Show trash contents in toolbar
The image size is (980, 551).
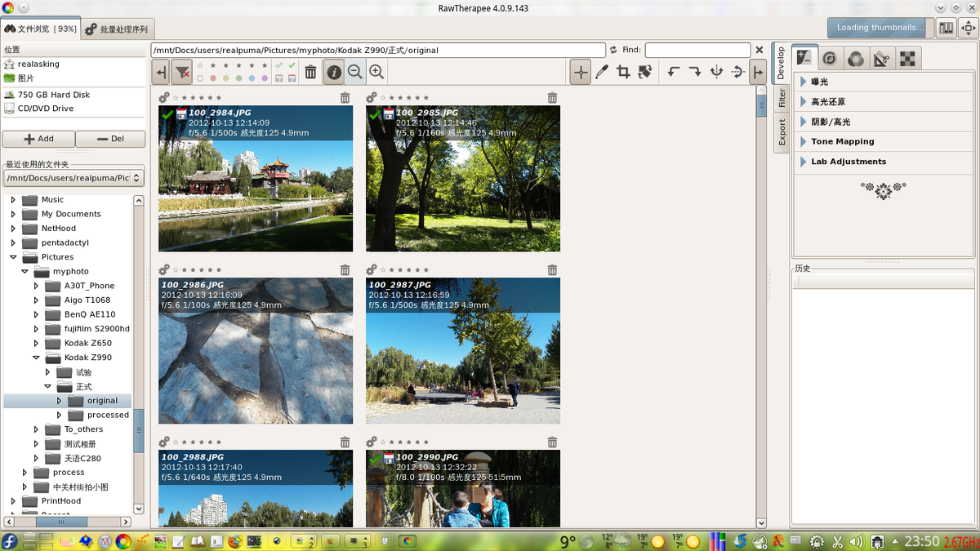[310, 72]
